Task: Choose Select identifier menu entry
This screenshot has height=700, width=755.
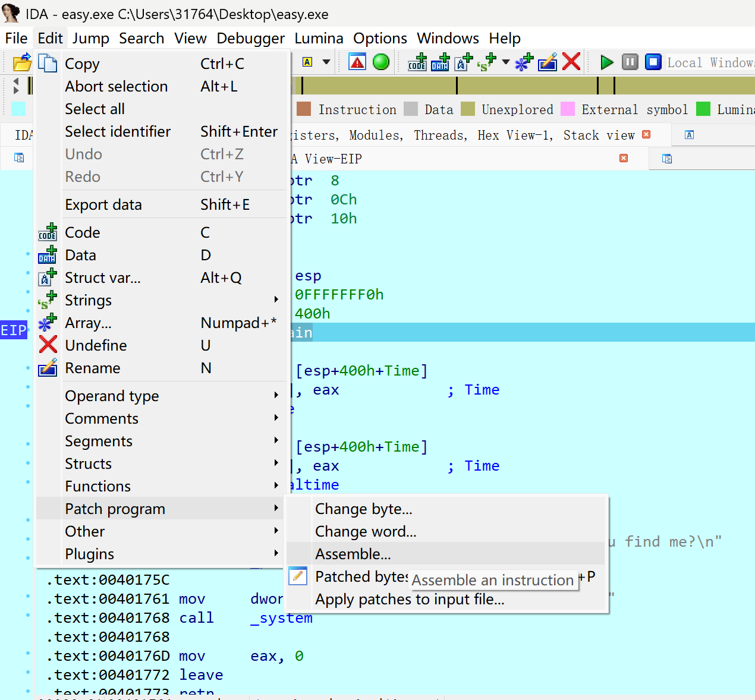Action: click(x=161, y=131)
